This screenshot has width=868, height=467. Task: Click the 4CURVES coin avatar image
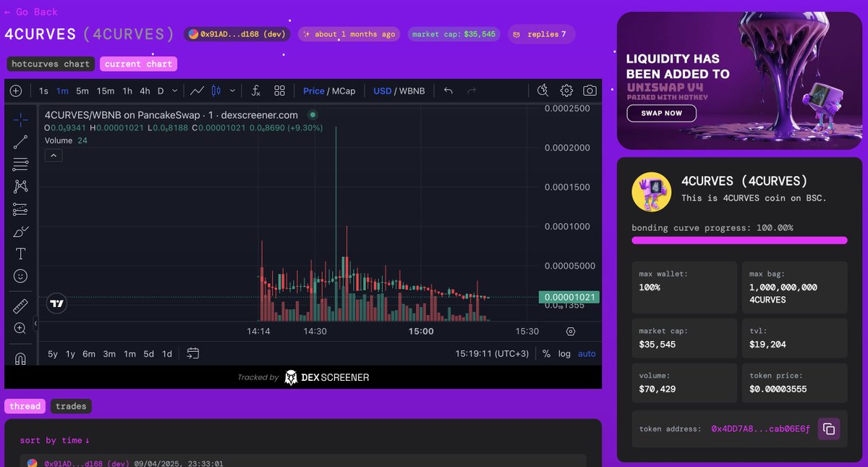[652, 192]
